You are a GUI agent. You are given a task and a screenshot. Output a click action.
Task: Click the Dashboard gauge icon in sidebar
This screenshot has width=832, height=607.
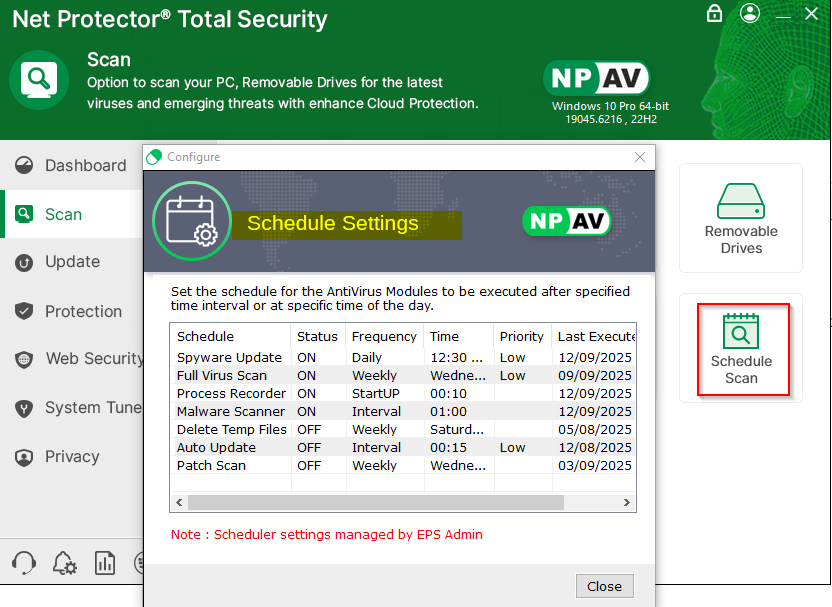[x=25, y=165]
